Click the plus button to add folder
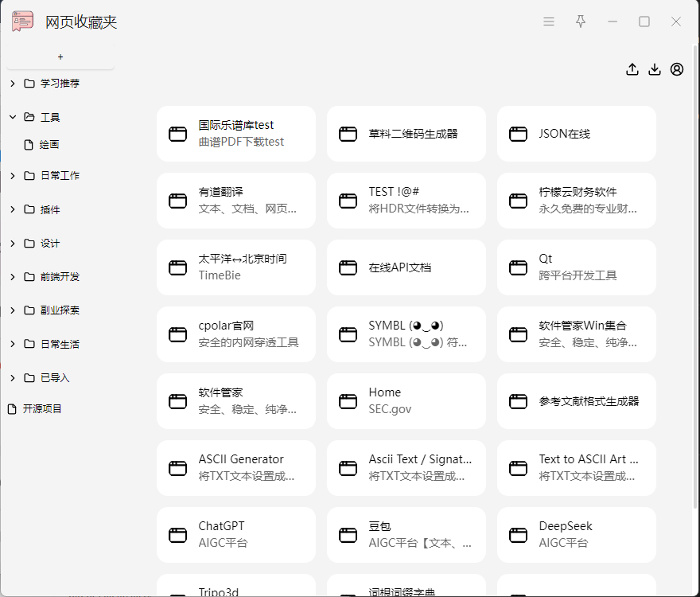The height and width of the screenshot is (597, 700). pos(60,57)
